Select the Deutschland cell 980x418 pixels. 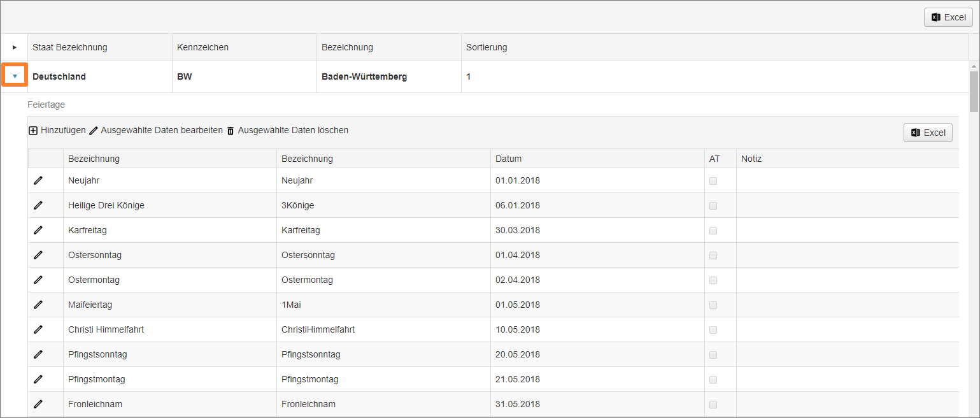click(x=100, y=76)
